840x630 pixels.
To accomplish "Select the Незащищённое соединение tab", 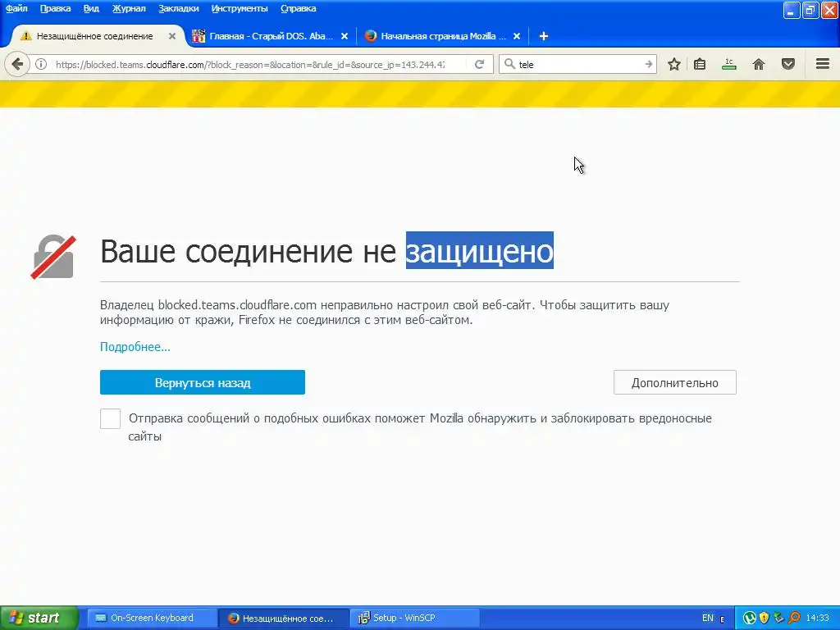I will click(x=95, y=36).
